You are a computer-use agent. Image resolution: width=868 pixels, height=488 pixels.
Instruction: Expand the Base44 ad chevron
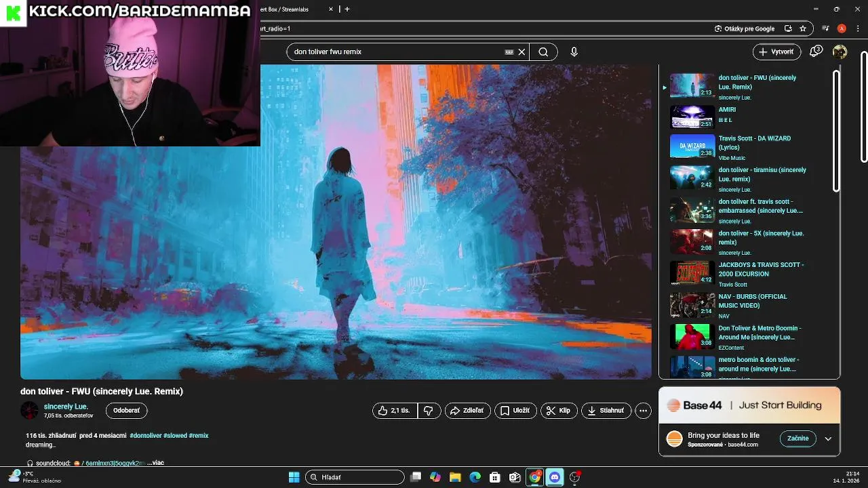(828, 439)
